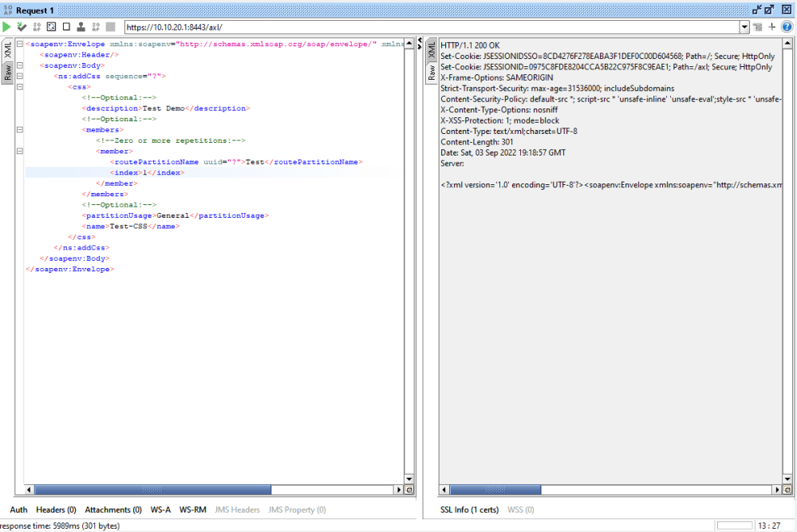Collapse the soapenv:Body XML node
797x532 pixels.
[19, 65]
